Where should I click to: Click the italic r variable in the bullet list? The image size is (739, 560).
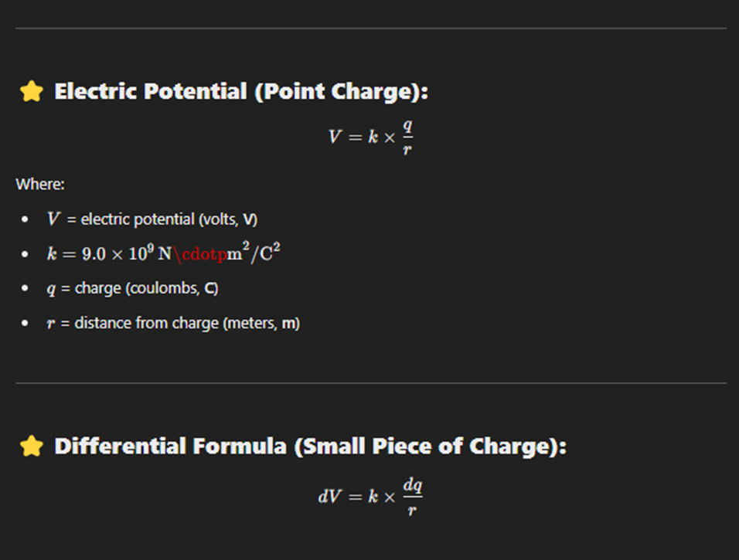[51, 324]
